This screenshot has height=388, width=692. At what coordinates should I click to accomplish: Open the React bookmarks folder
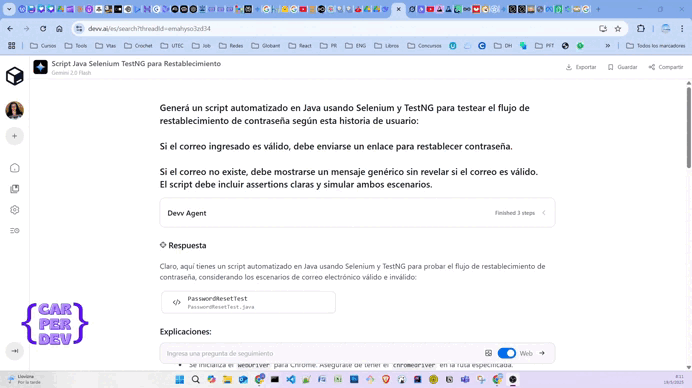[300, 45]
